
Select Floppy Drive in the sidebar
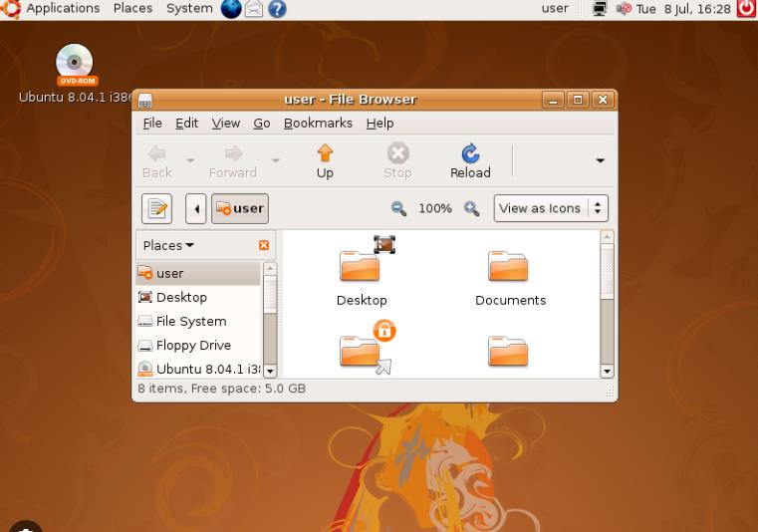(x=198, y=345)
